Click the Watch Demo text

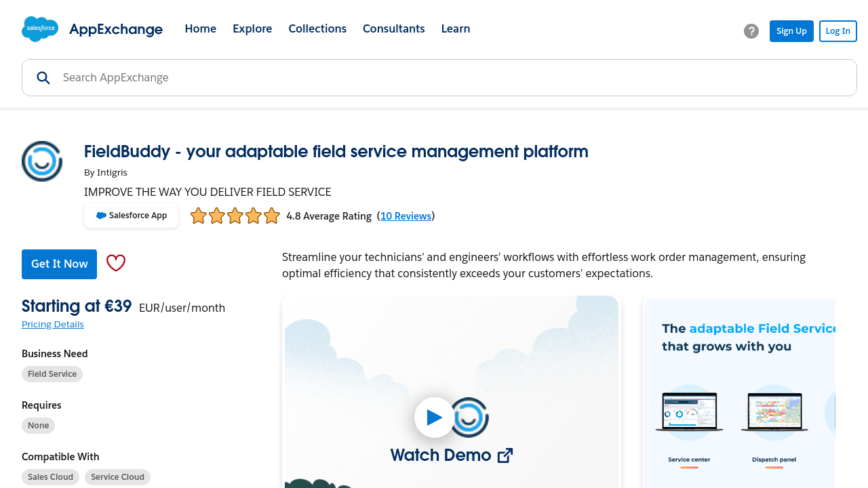[x=441, y=455]
